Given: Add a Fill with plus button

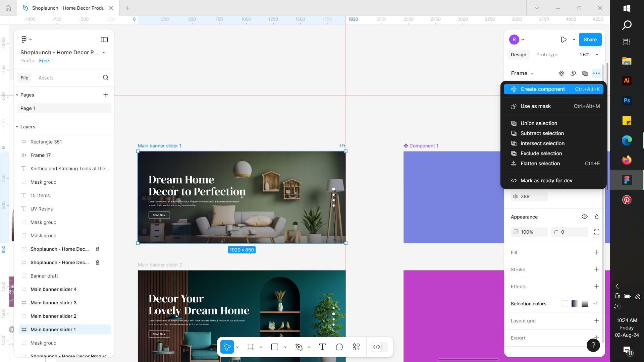Looking at the screenshot, I should tap(596, 252).
